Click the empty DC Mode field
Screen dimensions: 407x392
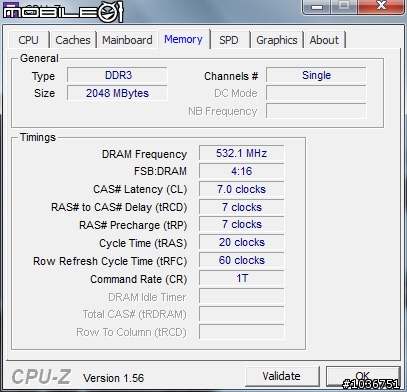point(316,93)
